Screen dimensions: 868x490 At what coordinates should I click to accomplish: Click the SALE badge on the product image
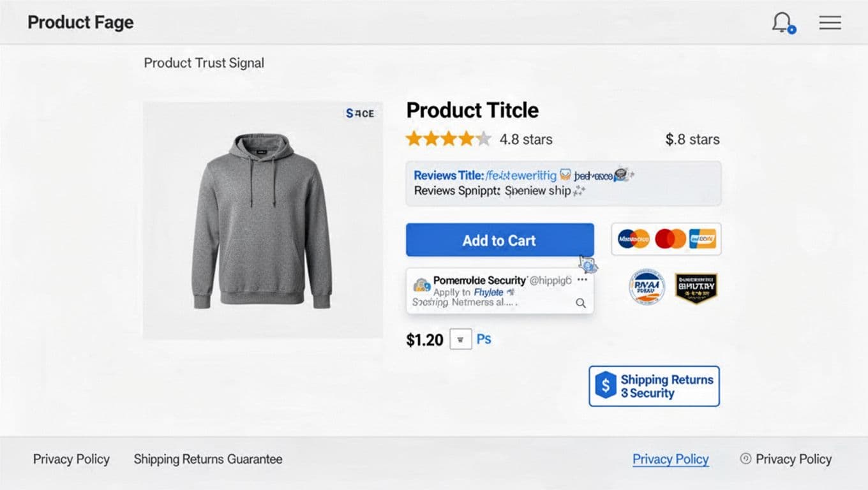[x=359, y=113]
